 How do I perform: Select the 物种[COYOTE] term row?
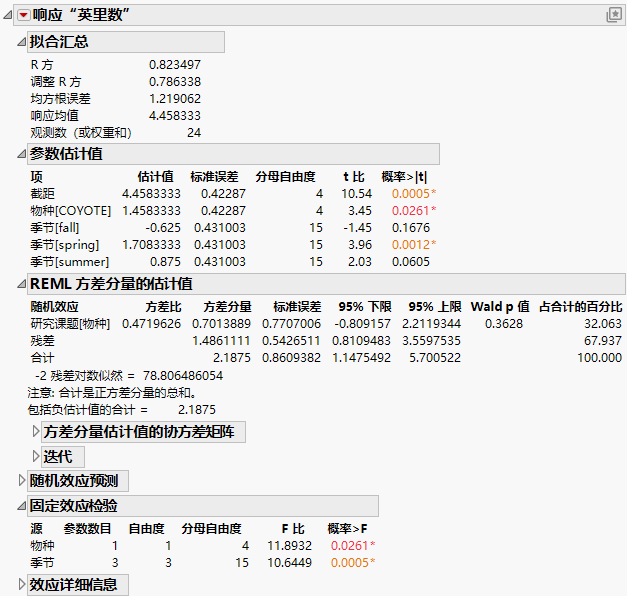click(234, 211)
